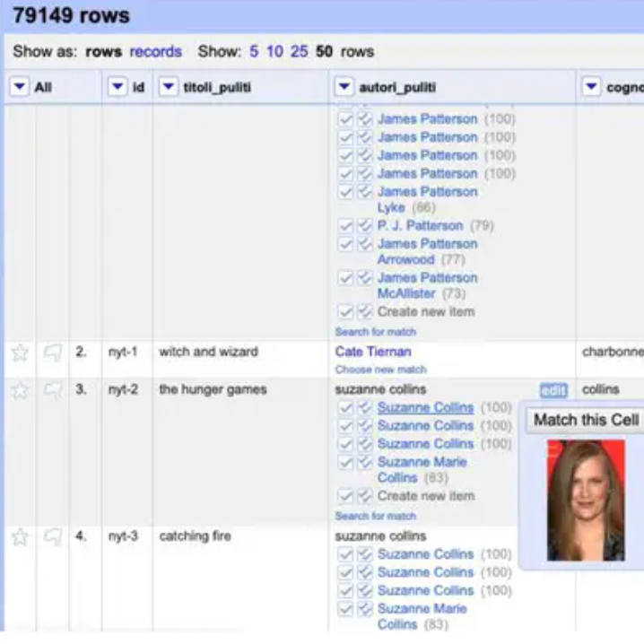Star the catching fire row
The height and width of the screenshot is (644, 644).
pos(20,537)
